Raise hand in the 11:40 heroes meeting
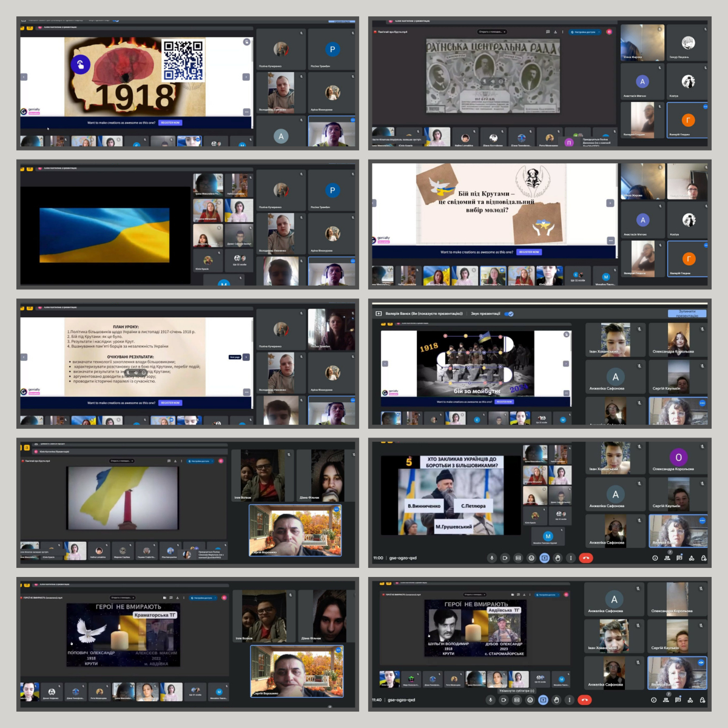 pyautogui.click(x=556, y=699)
